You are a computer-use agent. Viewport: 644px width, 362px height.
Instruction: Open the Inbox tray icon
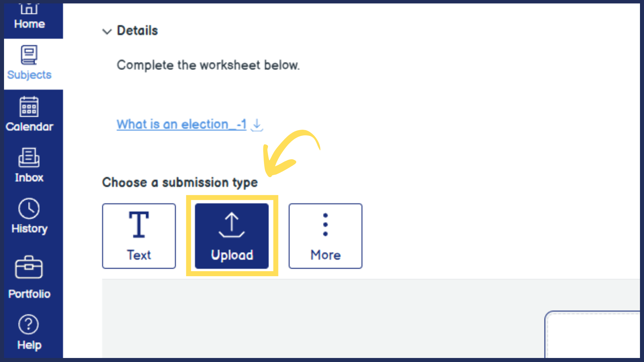coord(29,158)
